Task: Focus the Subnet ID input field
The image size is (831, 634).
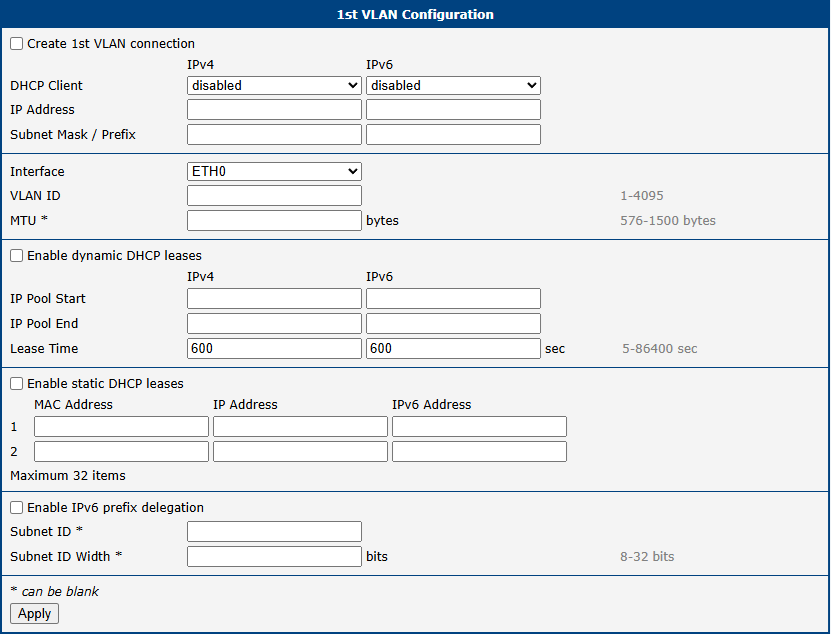Action: click(275, 532)
